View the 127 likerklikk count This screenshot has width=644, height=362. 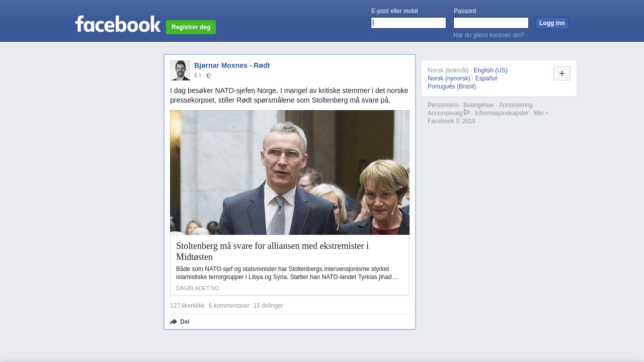tap(187, 306)
